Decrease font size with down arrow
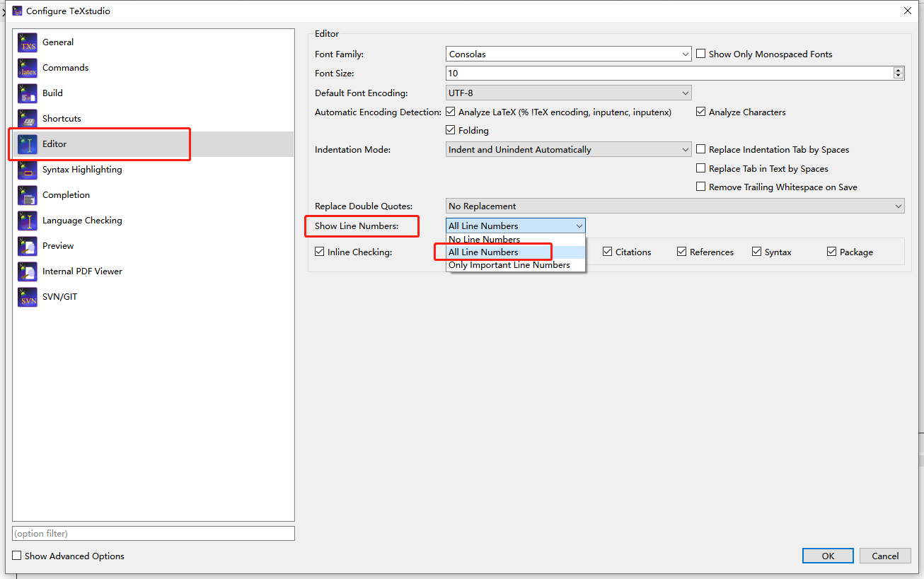 coord(899,76)
